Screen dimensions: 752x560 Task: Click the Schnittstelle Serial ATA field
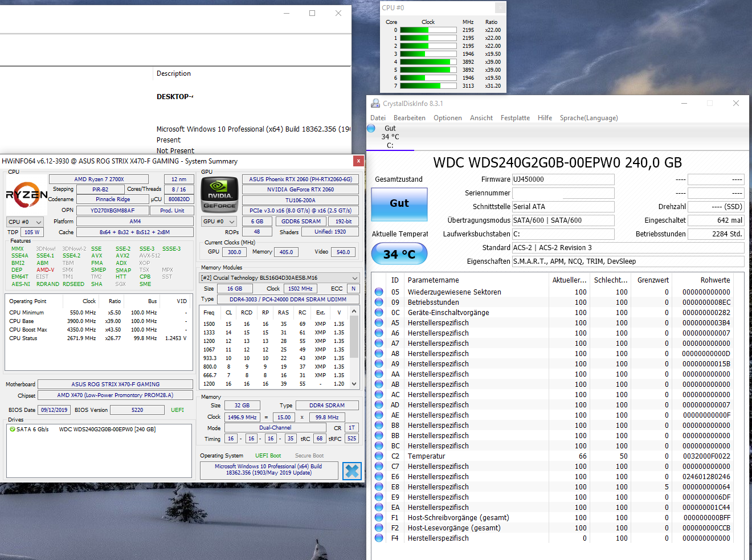point(563,207)
